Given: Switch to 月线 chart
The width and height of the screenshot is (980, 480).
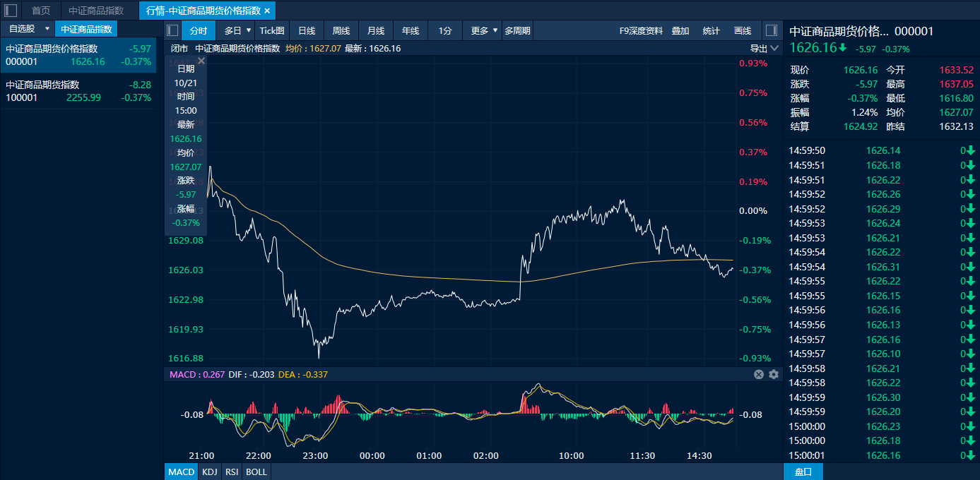Looking at the screenshot, I should click(x=376, y=30).
